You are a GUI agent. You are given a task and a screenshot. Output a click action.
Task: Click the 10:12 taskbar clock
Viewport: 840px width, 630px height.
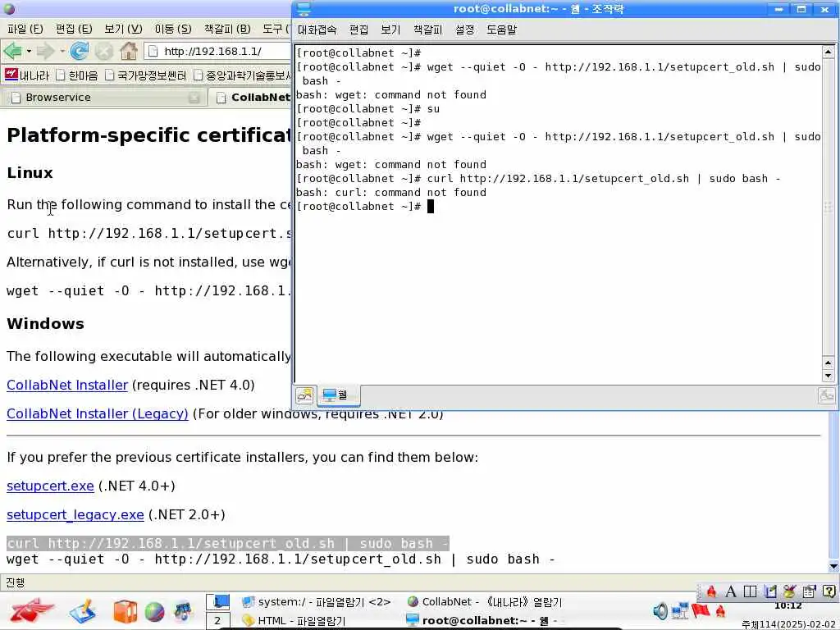788,605
